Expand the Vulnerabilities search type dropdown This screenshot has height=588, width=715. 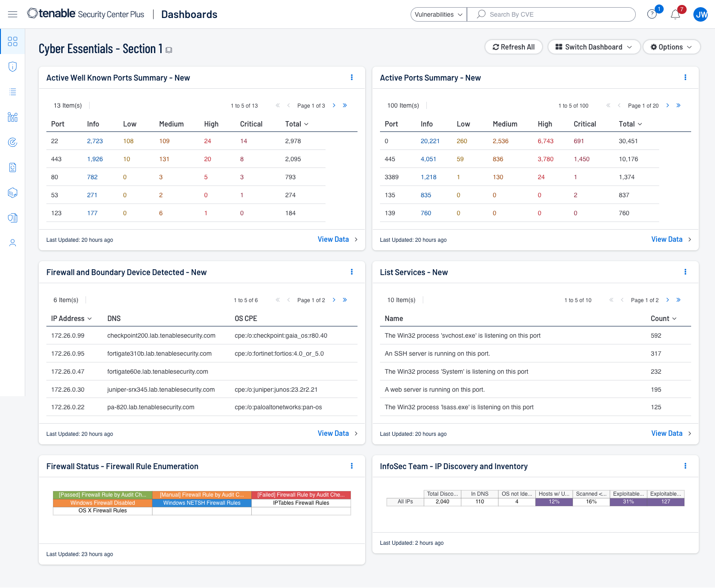coord(439,14)
